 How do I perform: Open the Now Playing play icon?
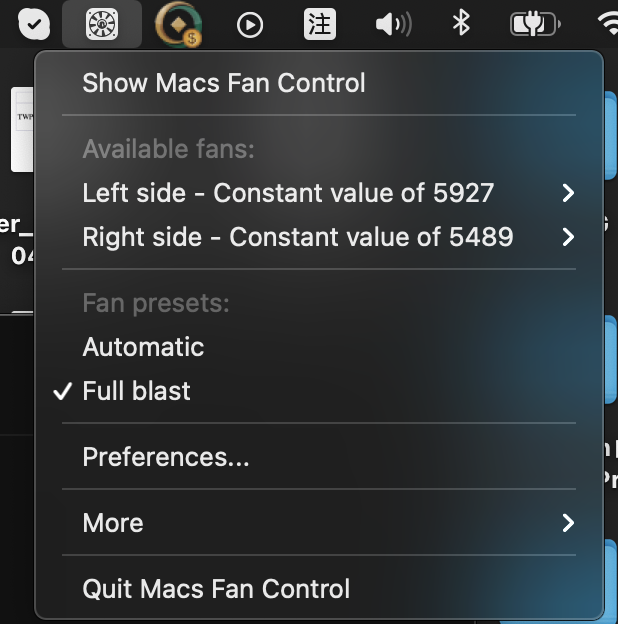pos(250,25)
